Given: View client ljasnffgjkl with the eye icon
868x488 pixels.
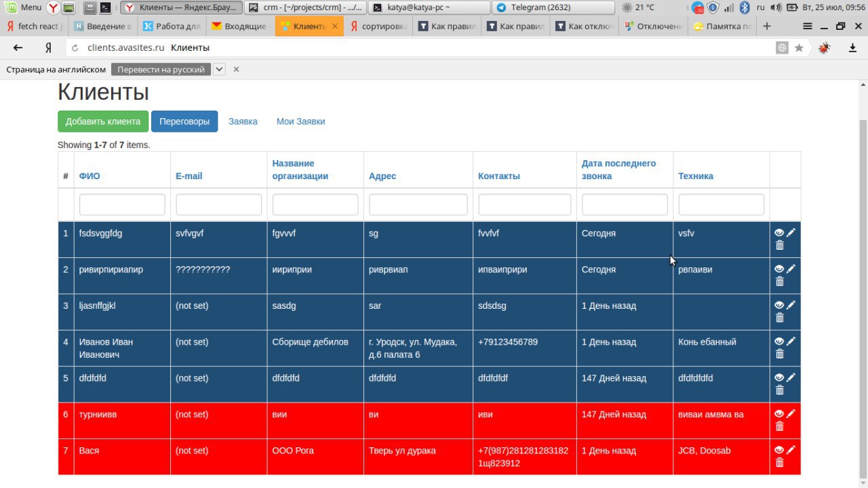Looking at the screenshot, I should coord(779,305).
